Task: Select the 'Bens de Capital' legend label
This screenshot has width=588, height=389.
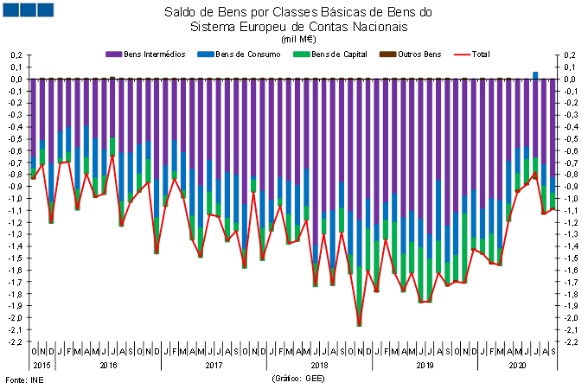Action: 339,54
